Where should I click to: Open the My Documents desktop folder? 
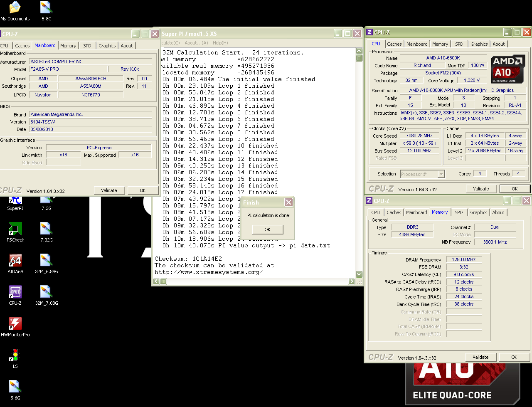[15, 11]
